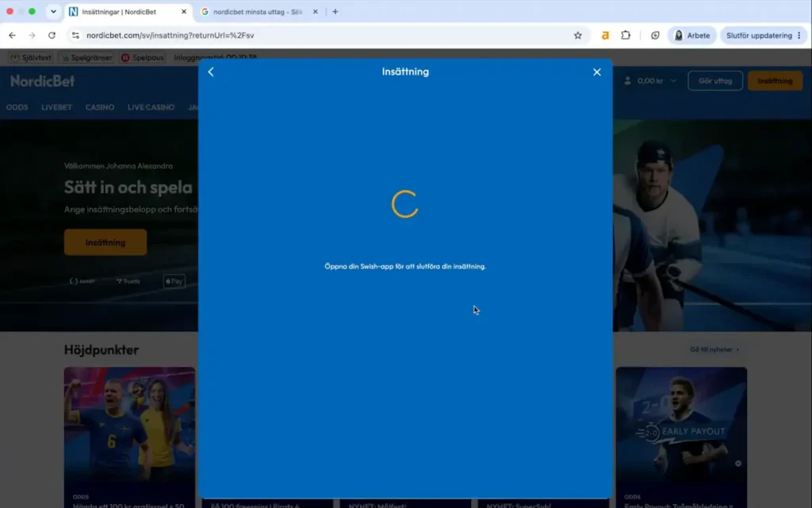This screenshot has width=812, height=508.
Task: Click the Trustly payment logo
Action: pyautogui.click(x=128, y=281)
